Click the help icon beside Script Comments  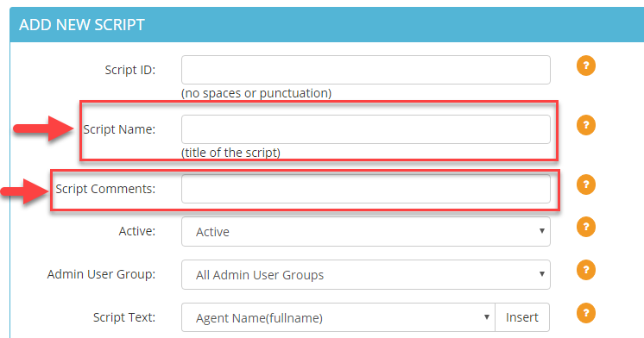(585, 185)
